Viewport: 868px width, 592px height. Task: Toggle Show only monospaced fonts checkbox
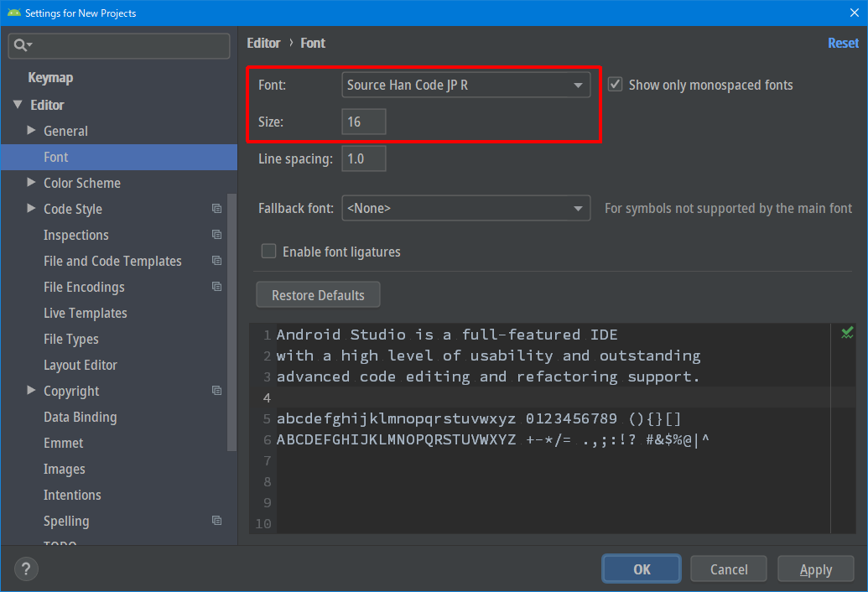pyautogui.click(x=615, y=85)
